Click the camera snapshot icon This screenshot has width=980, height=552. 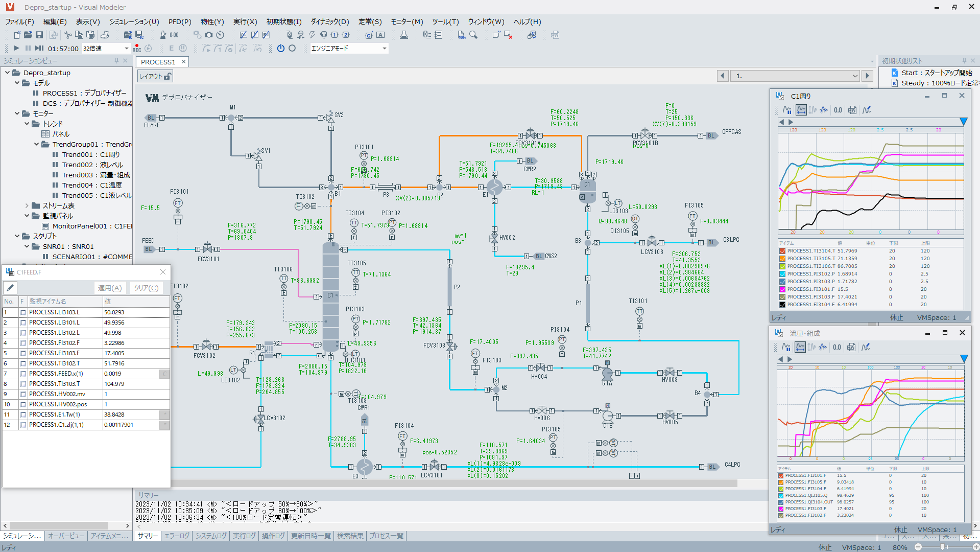click(209, 35)
